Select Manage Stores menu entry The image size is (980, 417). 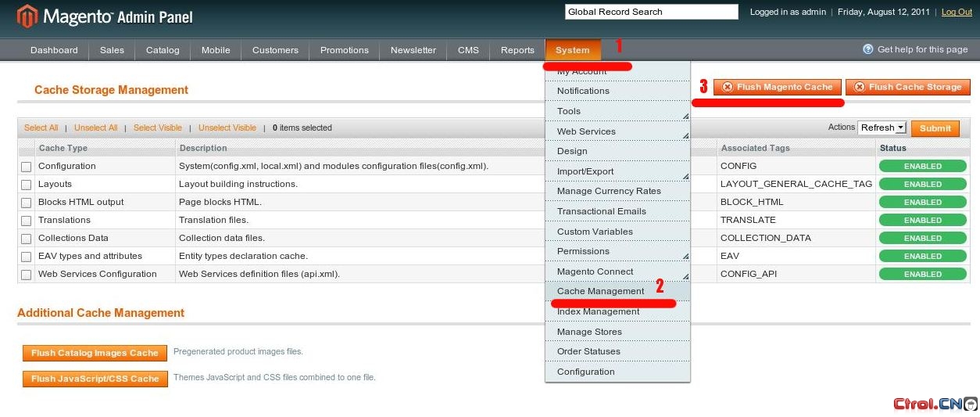[x=617, y=332]
